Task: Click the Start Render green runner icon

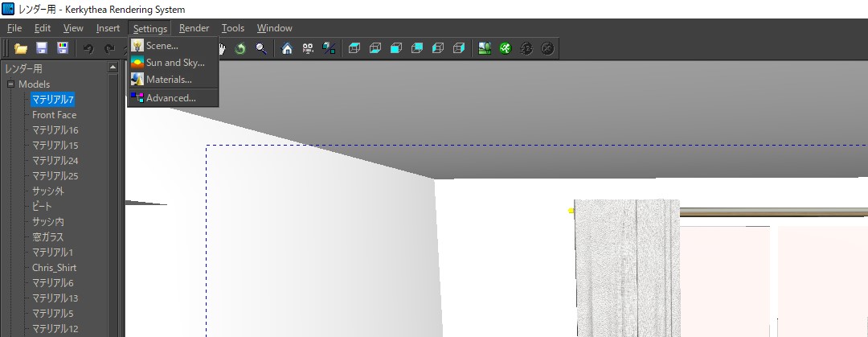Action: pos(506,49)
